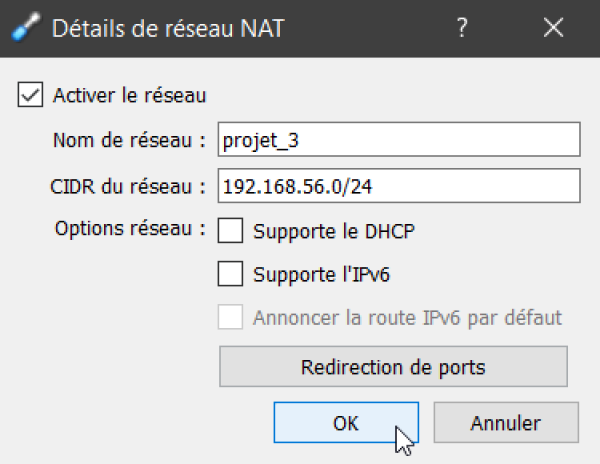Cancel changes with the Annuler button
Image resolution: width=600 pixels, height=464 pixels.
pos(506,423)
